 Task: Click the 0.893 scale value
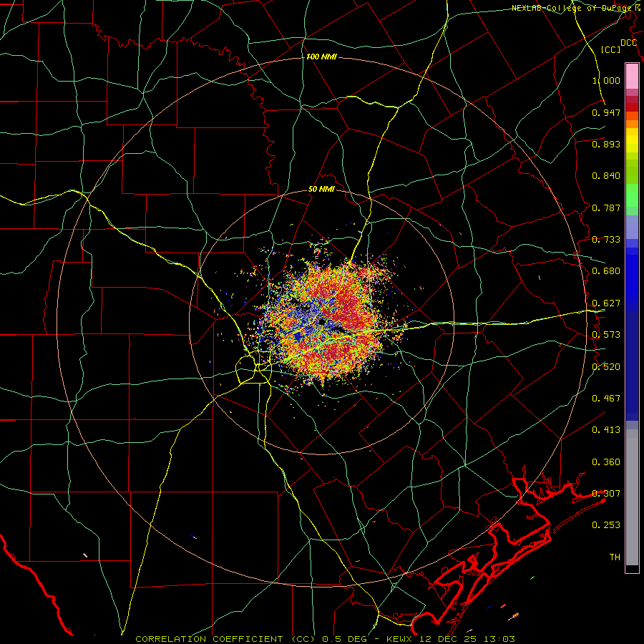pos(606,144)
